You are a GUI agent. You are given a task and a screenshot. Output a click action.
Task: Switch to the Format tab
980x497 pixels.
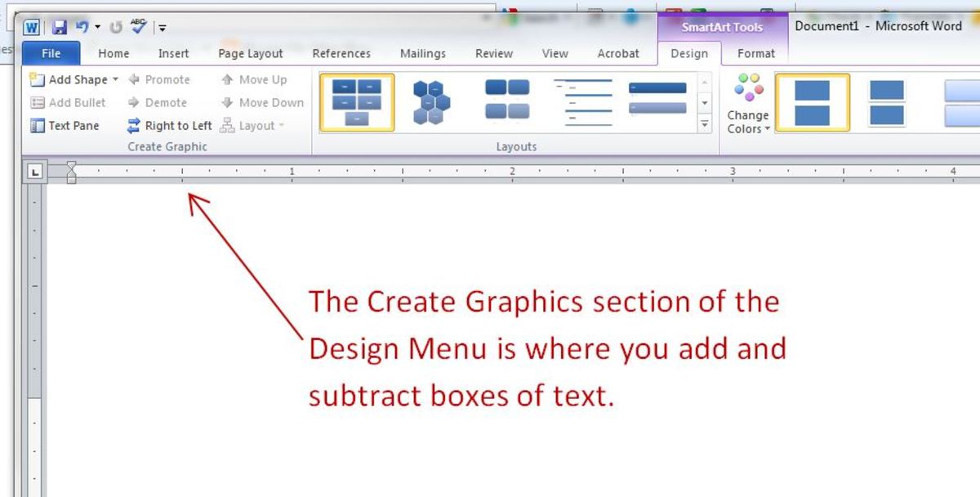point(755,53)
